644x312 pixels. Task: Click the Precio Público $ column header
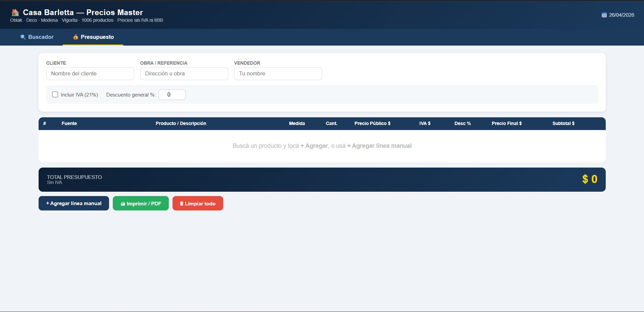pos(372,123)
